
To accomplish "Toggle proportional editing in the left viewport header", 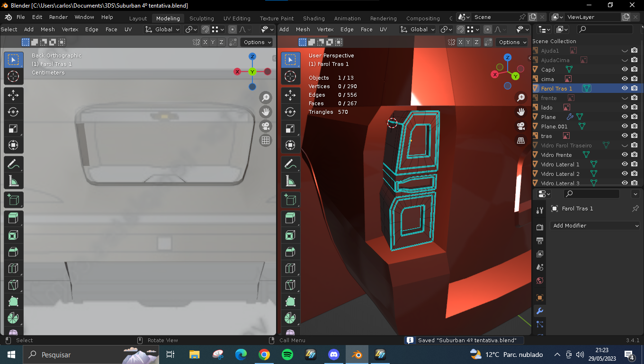I will (233, 29).
